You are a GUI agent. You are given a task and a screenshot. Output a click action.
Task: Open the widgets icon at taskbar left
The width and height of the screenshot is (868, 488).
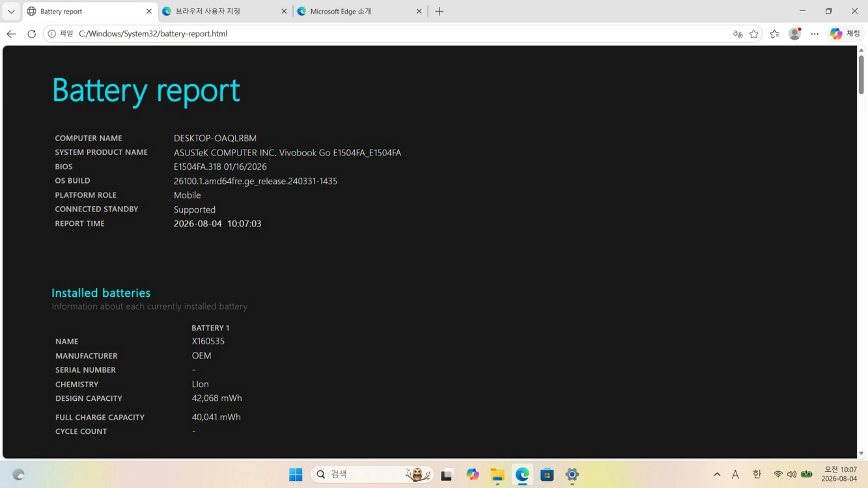click(x=18, y=474)
